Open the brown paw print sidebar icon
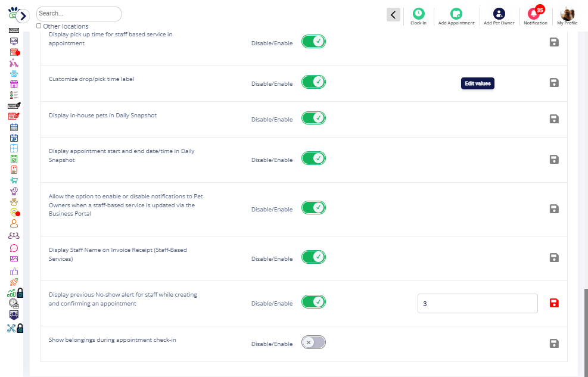The width and height of the screenshot is (588, 377). point(14,202)
